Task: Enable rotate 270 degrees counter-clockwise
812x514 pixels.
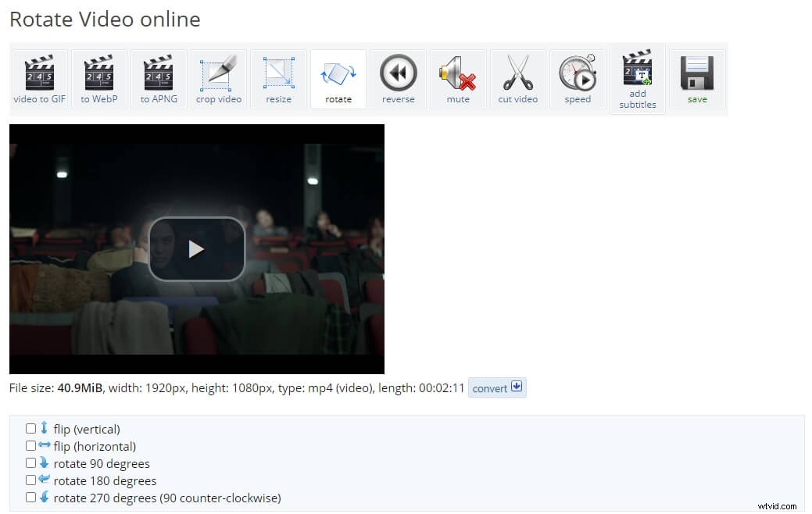Action: (x=30, y=497)
